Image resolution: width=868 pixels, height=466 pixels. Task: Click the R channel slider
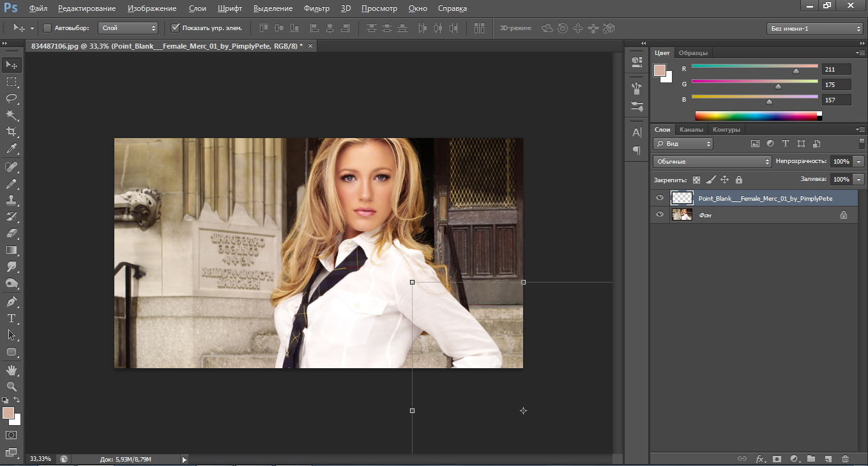(x=754, y=68)
